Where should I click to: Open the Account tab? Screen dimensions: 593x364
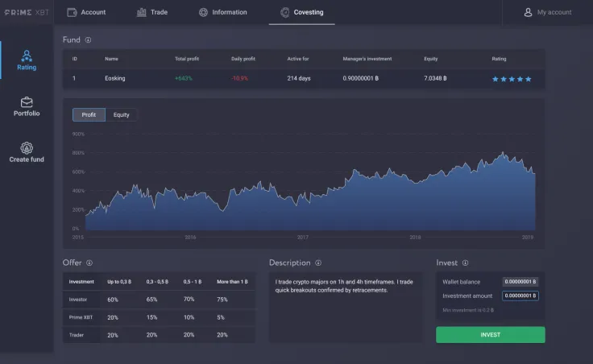click(86, 12)
